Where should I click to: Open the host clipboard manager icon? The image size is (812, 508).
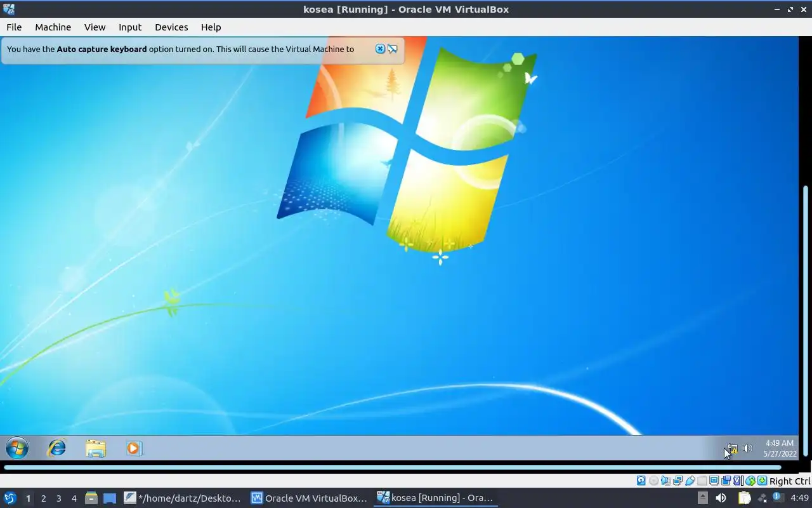(744, 498)
